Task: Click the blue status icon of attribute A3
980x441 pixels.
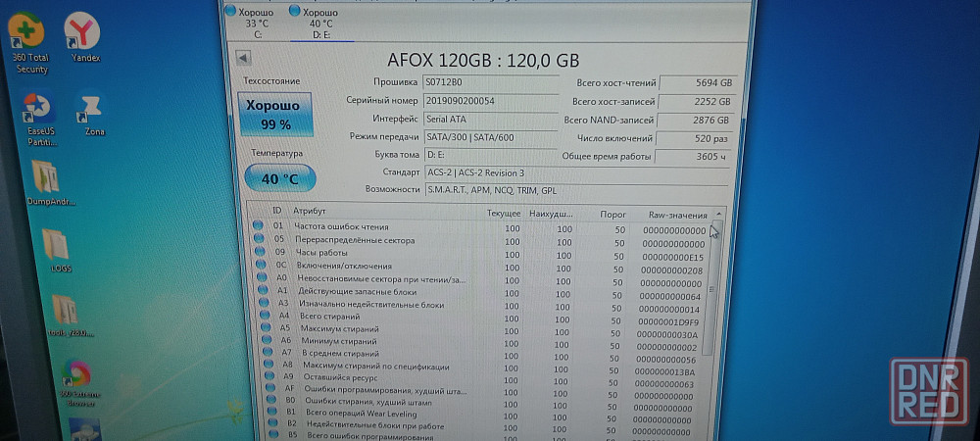Action: (263, 303)
